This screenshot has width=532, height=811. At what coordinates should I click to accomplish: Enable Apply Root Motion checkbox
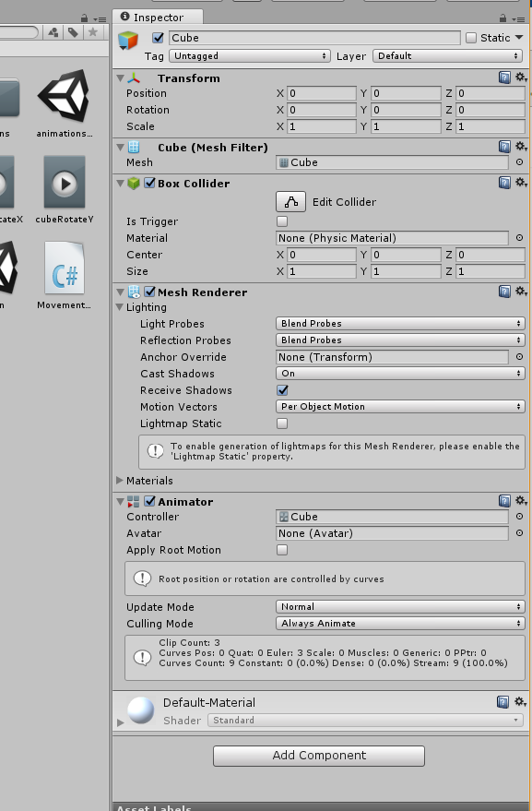pyautogui.click(x=282, y=550)
